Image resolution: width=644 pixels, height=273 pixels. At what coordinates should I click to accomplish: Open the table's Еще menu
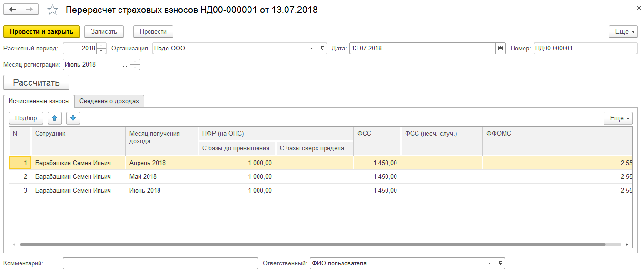click(x=617, y=118)
